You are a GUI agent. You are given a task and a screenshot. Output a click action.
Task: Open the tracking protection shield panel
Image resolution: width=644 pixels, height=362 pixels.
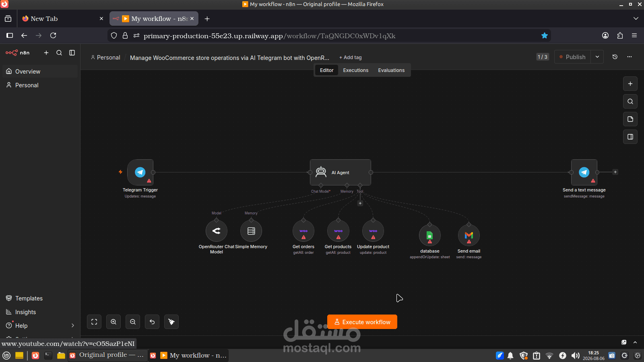point(114,35)
